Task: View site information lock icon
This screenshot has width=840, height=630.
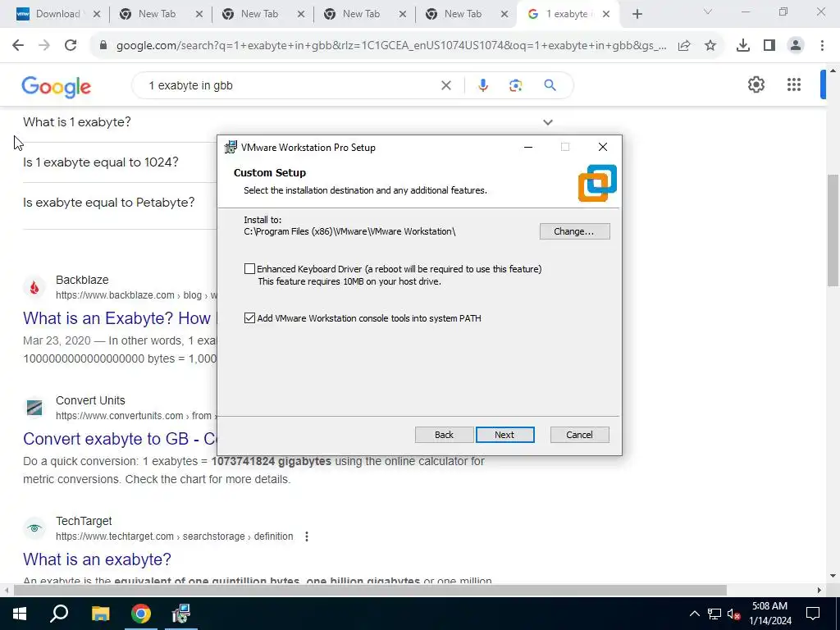Action: pos(103,46)
